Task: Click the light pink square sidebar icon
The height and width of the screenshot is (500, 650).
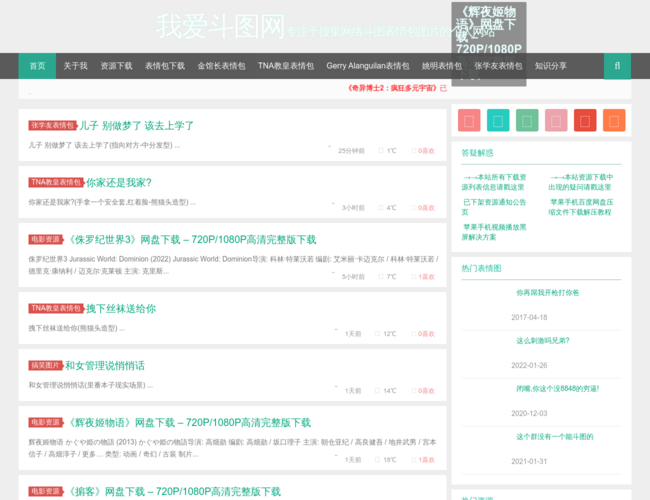Action: (556, 122)
